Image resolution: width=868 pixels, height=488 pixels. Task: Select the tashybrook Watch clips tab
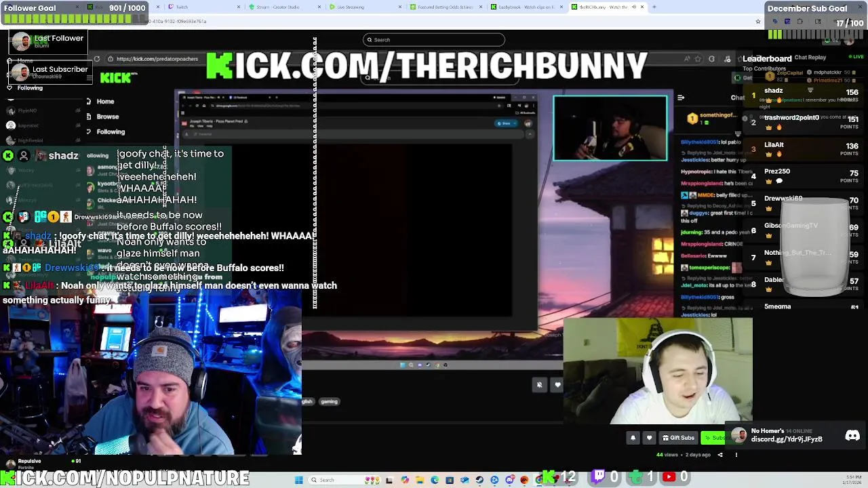point(526,7)
